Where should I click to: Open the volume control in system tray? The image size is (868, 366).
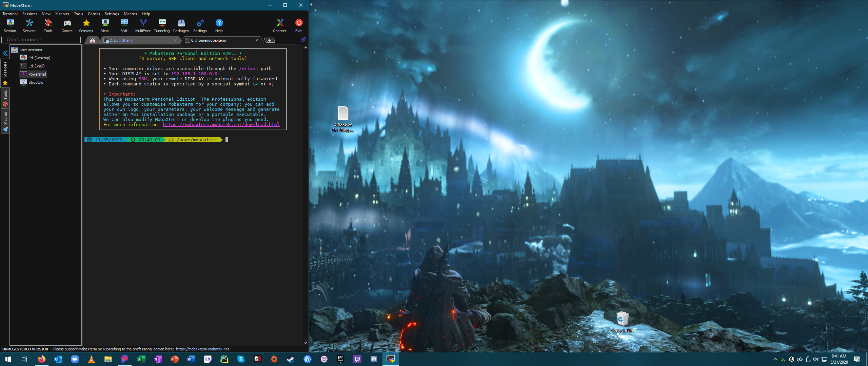[x=816, y=359]
